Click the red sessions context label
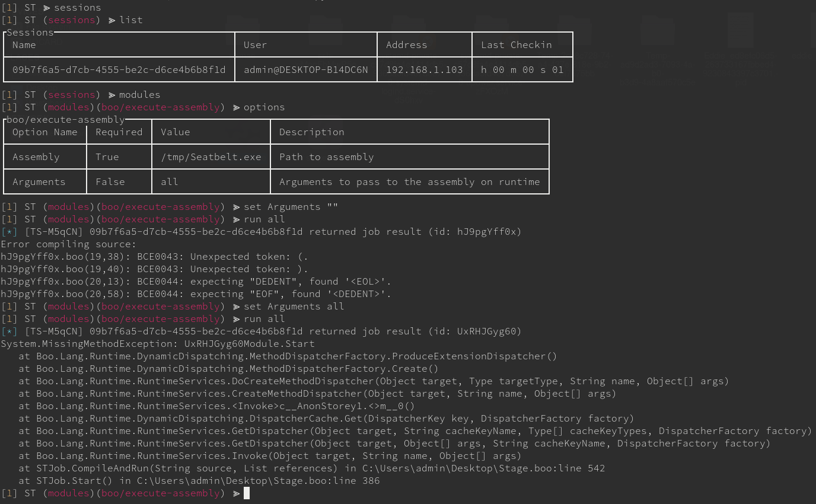Image resolution: width=816 pixels, height=504 pixels. 71,20
